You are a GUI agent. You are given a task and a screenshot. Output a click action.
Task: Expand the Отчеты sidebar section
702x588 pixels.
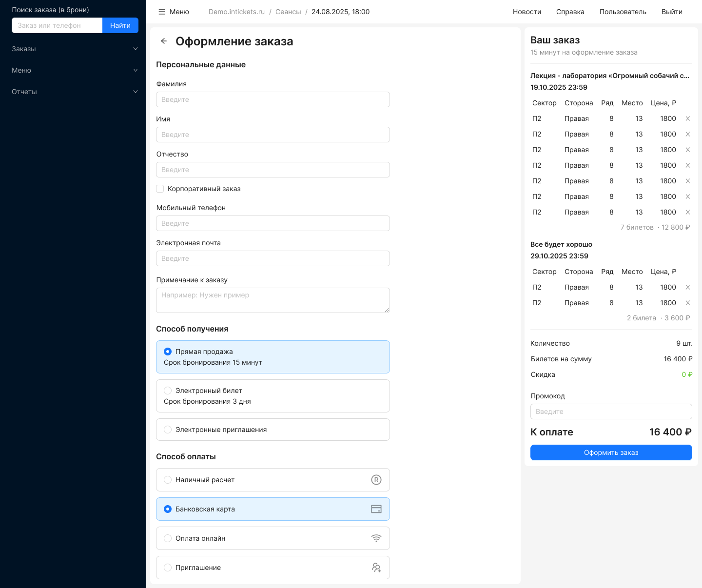(73, 92)
